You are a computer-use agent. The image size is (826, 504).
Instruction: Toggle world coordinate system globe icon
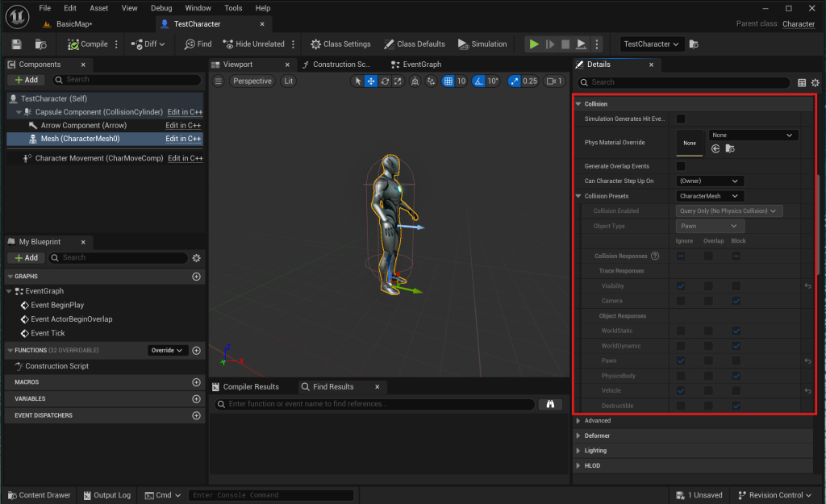415,81
